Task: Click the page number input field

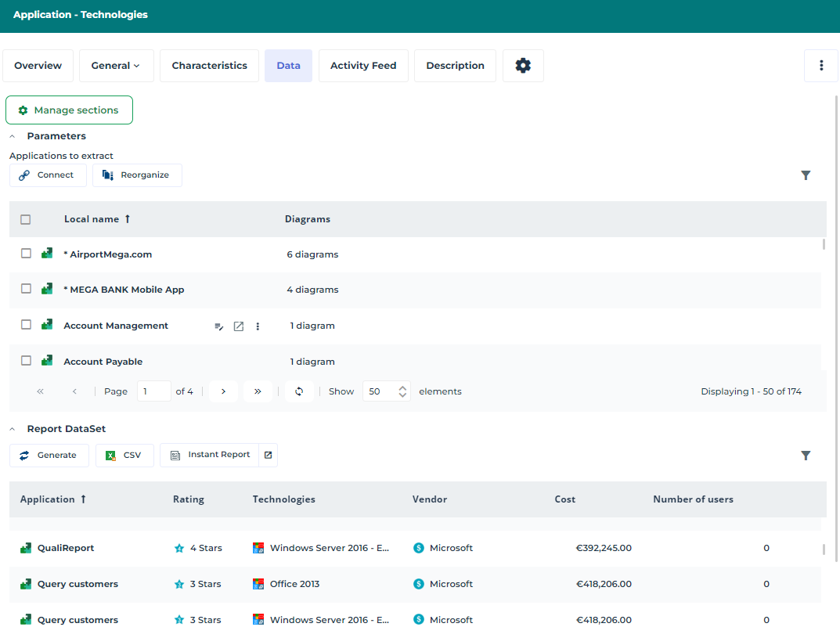Action: [153, 391]
